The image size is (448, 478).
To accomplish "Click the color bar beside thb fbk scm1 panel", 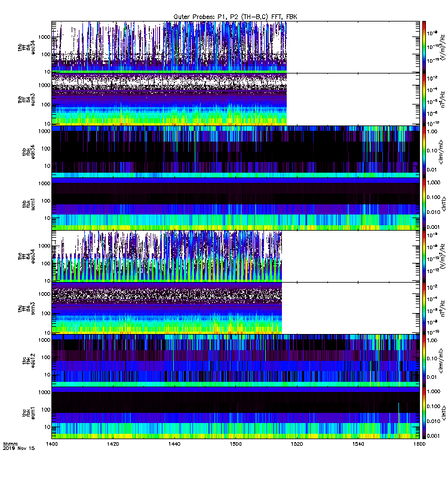I will 424,204.
